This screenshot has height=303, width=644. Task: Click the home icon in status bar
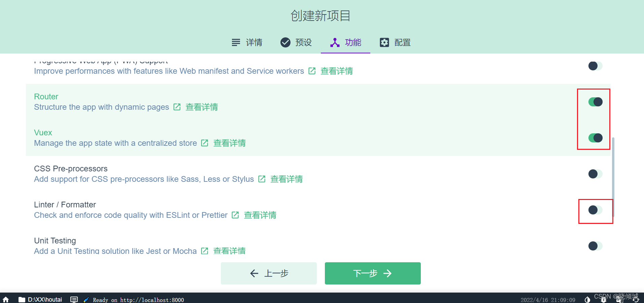point(6,300)
